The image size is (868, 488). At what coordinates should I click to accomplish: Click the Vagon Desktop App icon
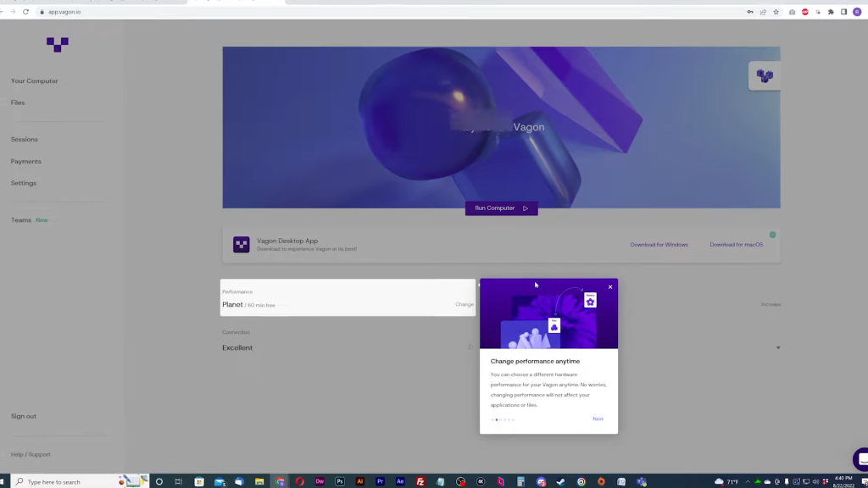point(242,245)
